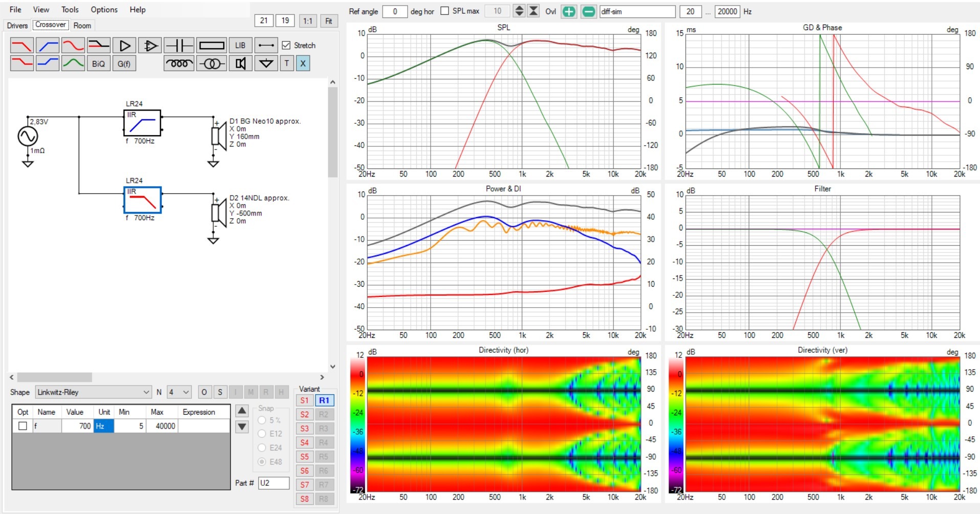The height and width of the screenshot is (514, 980).
Task: Click the Fit schematic button
Action: [x=329, y=21]
